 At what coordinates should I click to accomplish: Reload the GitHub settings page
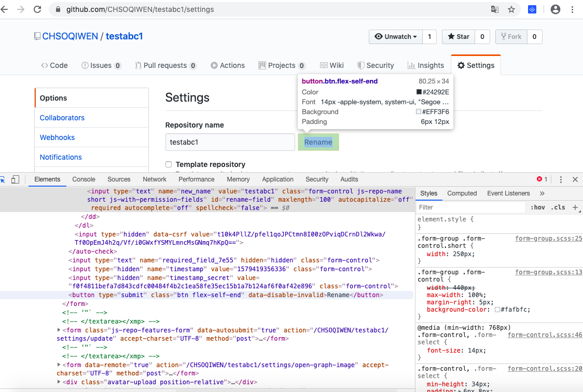pos(37,9)
